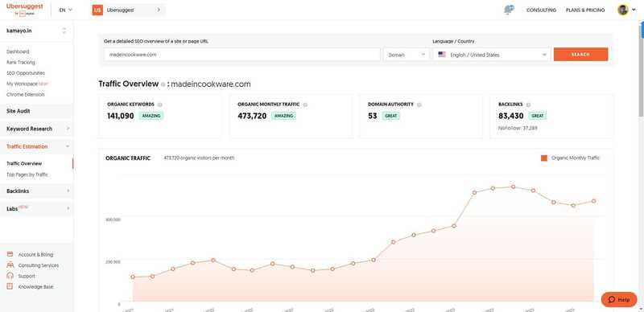Open Rank Tracking in sidebar

(x=21, y=63)
